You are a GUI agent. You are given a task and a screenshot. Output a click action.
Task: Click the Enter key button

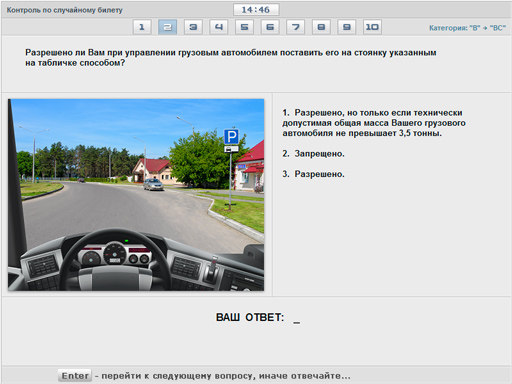pyautogui.click(x=75, y=376)
